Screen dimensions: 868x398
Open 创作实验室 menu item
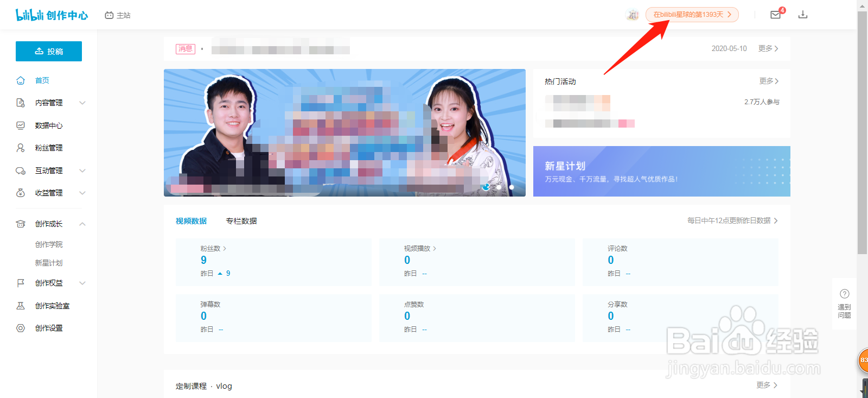coord(52,306)
